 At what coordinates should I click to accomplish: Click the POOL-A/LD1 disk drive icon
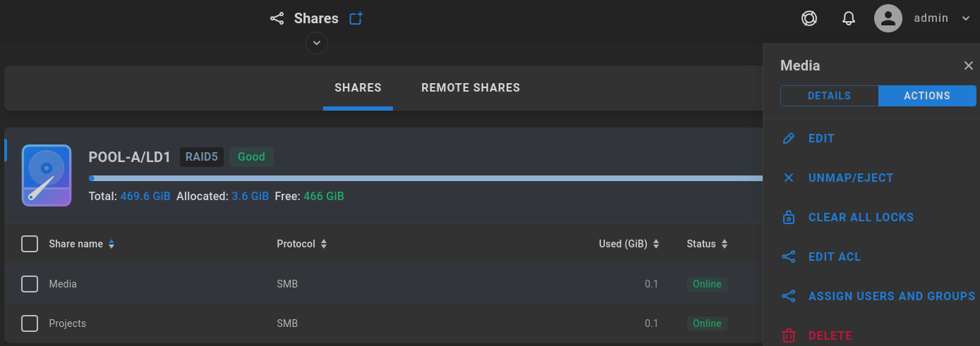click(x=47, y=175)
